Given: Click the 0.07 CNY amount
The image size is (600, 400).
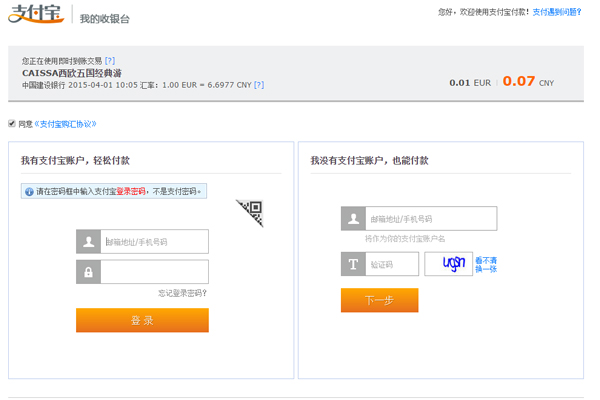Looking at the screenshot, I should [x=528, y=82].
